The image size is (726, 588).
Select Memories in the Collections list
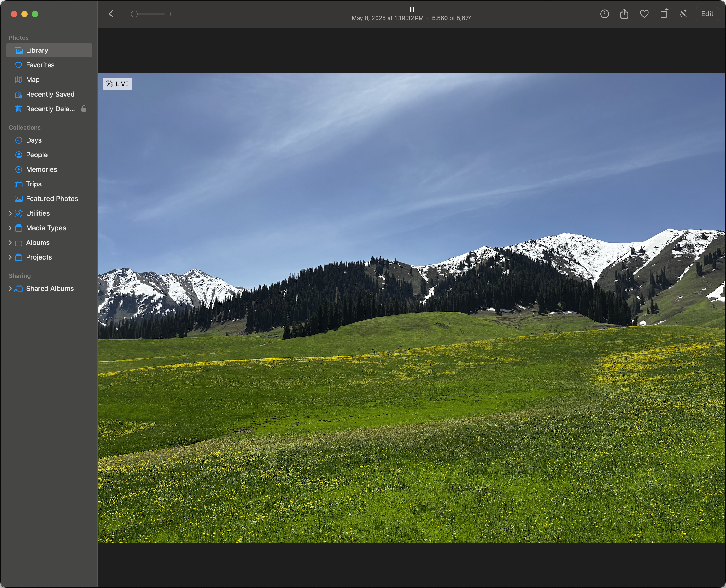(41, 169)
